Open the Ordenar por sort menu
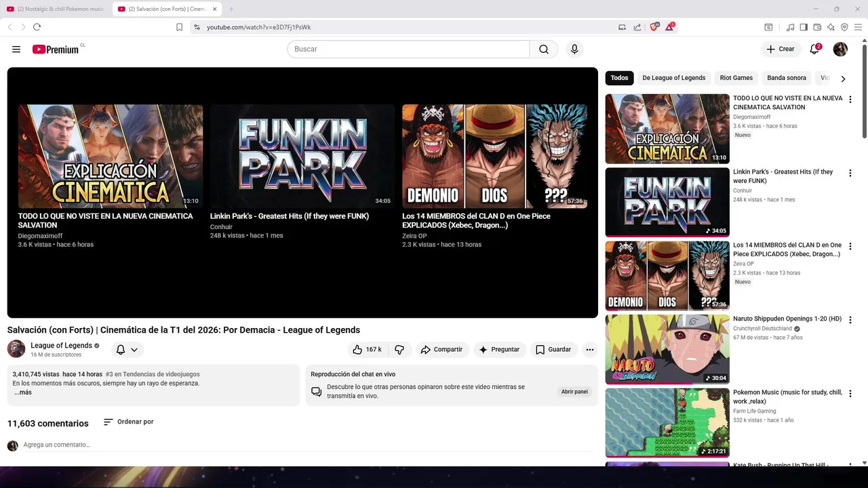This screenshot has height=488, width=868. 129,422
